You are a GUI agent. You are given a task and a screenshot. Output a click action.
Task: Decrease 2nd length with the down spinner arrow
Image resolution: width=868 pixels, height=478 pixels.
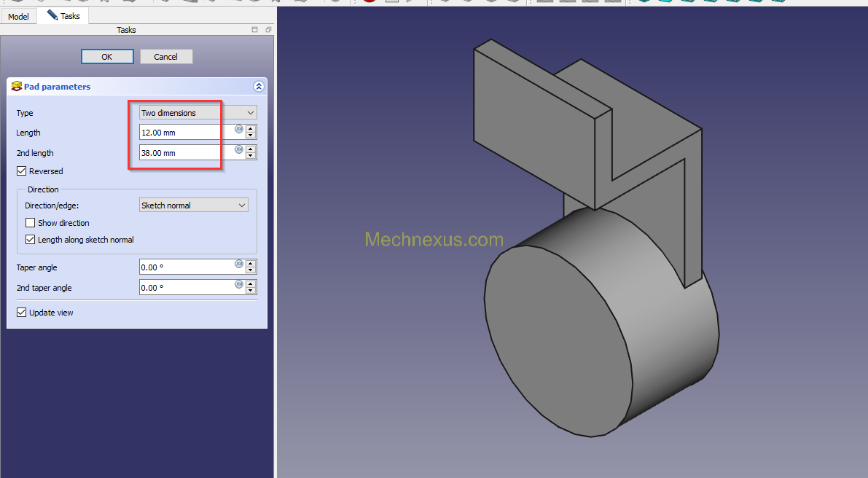pos(251,156)
